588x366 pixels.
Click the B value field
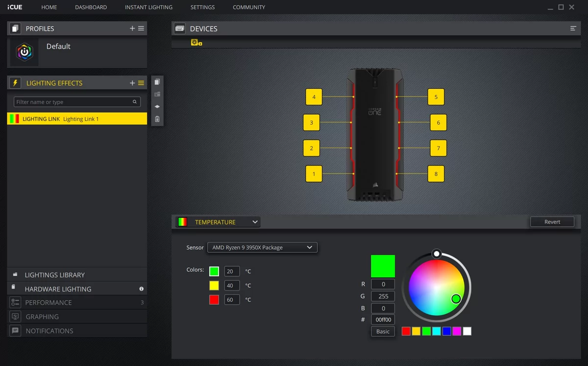[x=383, y=308]
